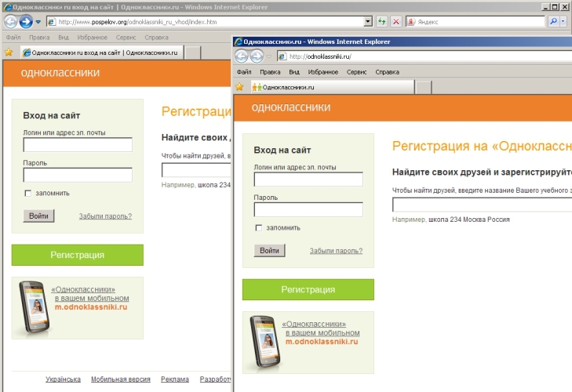572x392 pixels.
Task: Click Забыли пароль? link in back window
Action: pos(105,216)
